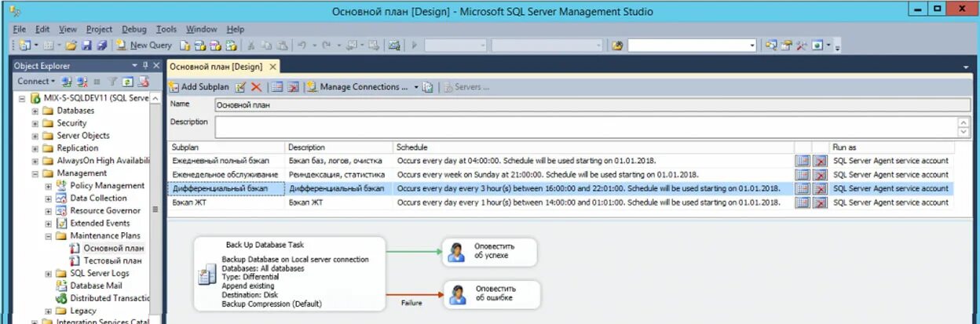Click the Add Subplan button
The image size is (980, 324).
point(199,87)
